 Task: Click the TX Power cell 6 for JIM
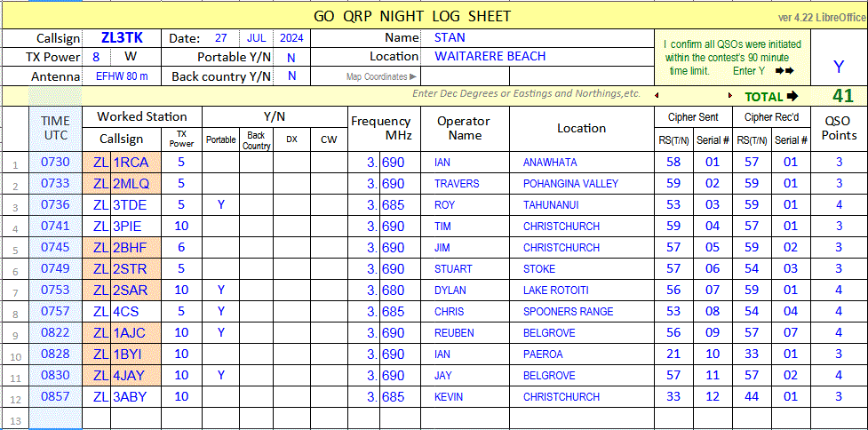click(181, 247)
